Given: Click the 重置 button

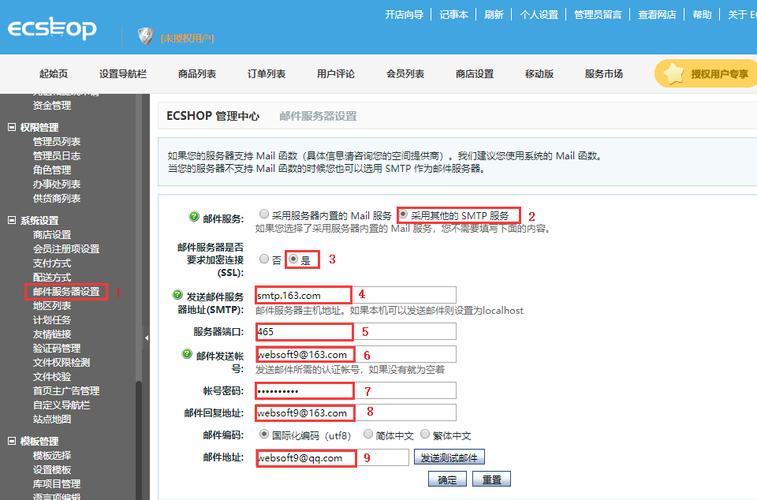Looking at the screenshot, I should click(x=491, y=479).
